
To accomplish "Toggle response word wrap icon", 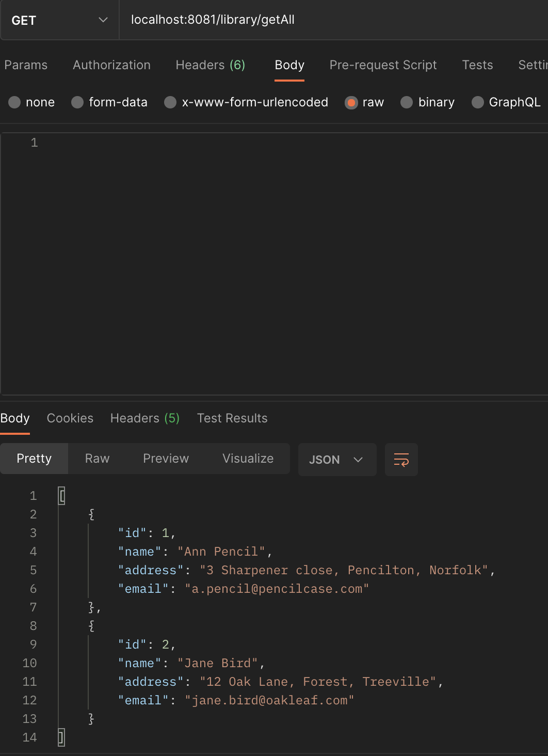I will [x=401, y=459].
